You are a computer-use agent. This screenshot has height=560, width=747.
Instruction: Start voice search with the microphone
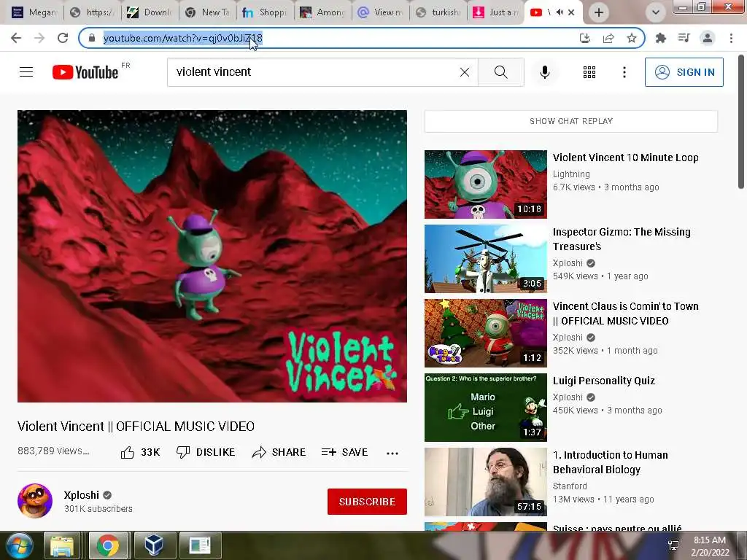click(545, 72)
